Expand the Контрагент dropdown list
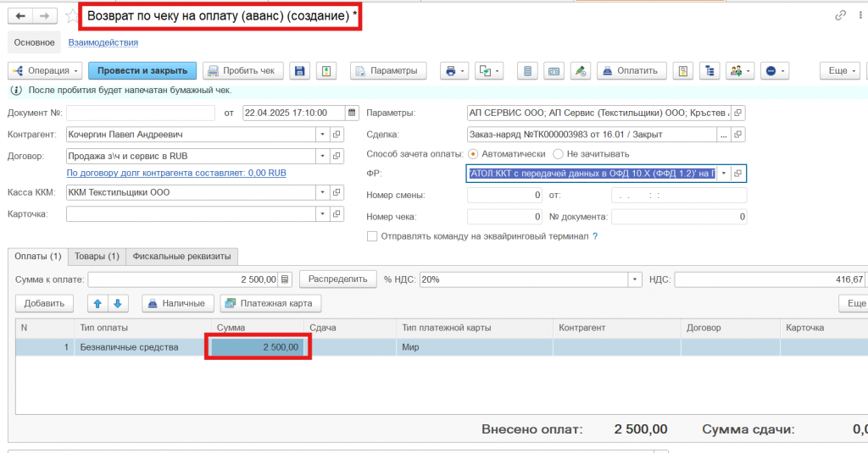Screen dimensions: 868x453 tap(322, 134)
